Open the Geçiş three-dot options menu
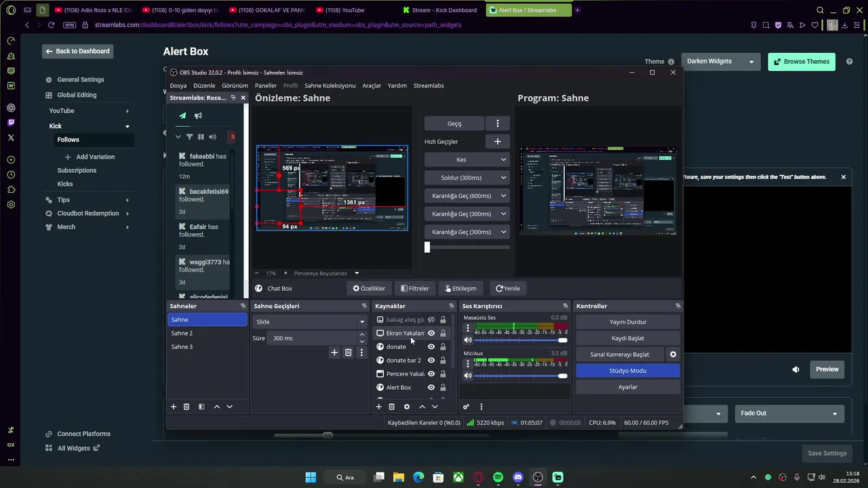 coord(497,123)
